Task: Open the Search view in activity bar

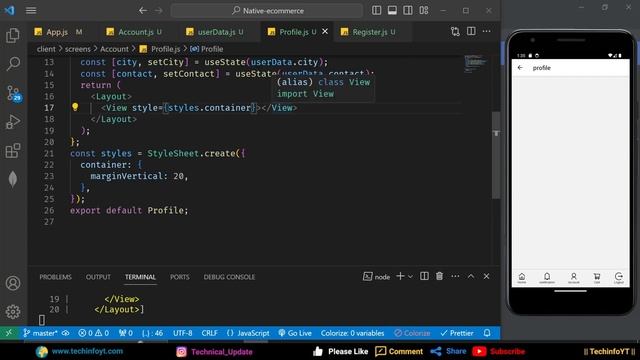Action: coord(13,64)
